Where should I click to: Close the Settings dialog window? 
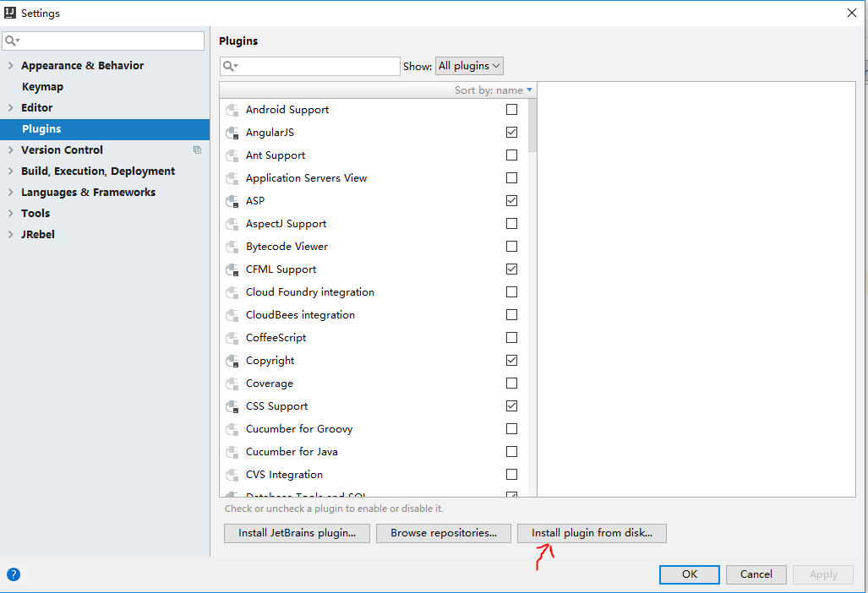point(852,13)
